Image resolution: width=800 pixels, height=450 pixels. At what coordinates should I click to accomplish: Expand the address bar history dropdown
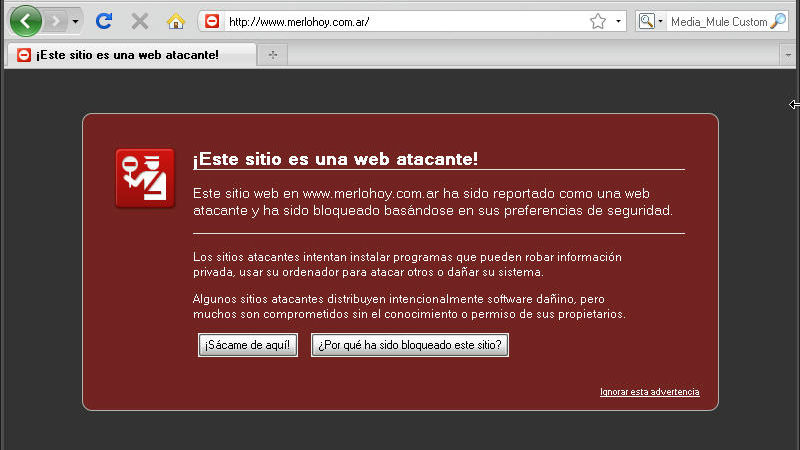point(618,21)
